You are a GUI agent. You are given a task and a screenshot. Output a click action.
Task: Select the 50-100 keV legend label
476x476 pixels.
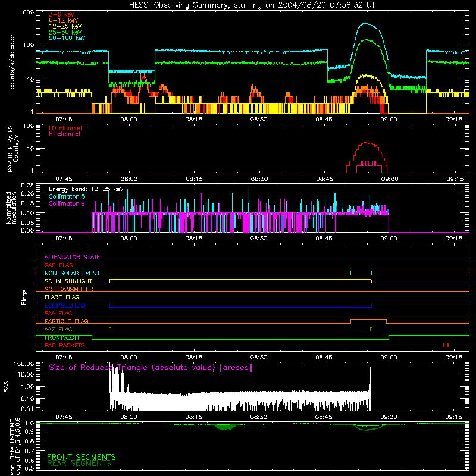tap(67, 38)
